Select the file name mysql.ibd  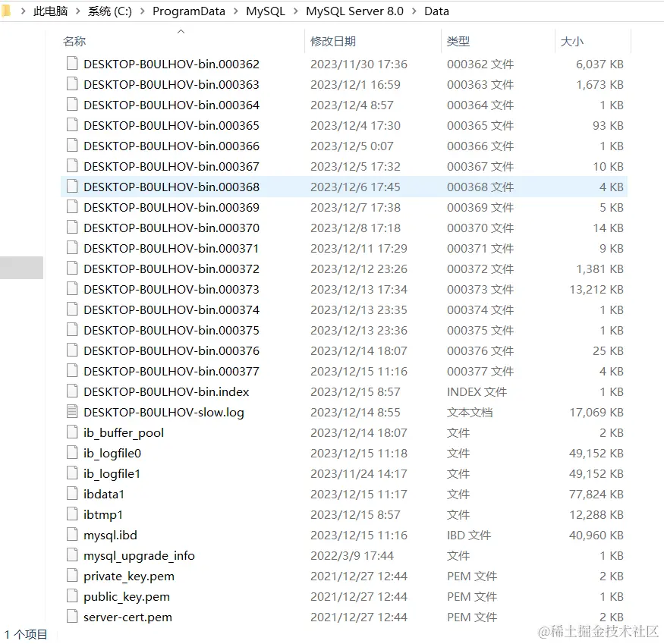pos(110,536)
